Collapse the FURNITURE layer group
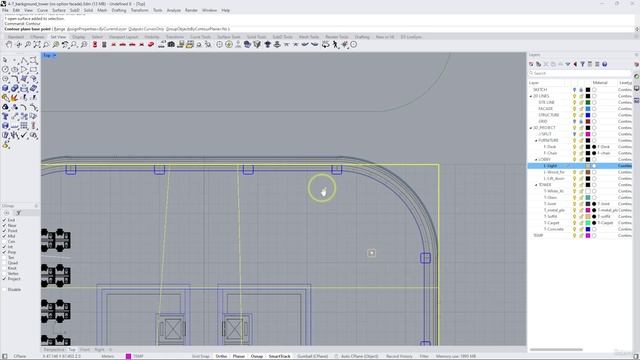 pos(536,140)
